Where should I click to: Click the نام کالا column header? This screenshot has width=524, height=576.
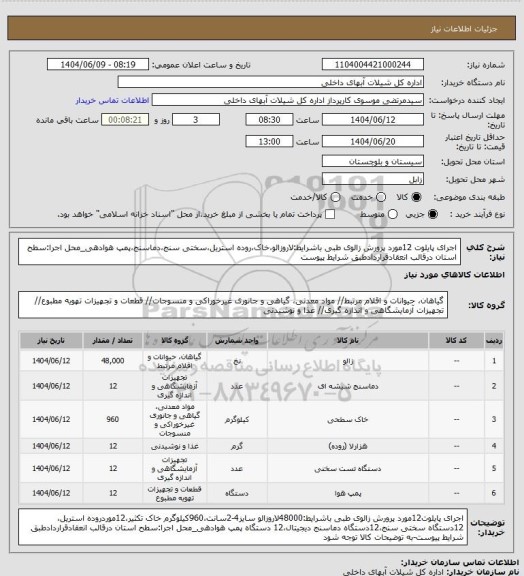[x=348, y=341]
